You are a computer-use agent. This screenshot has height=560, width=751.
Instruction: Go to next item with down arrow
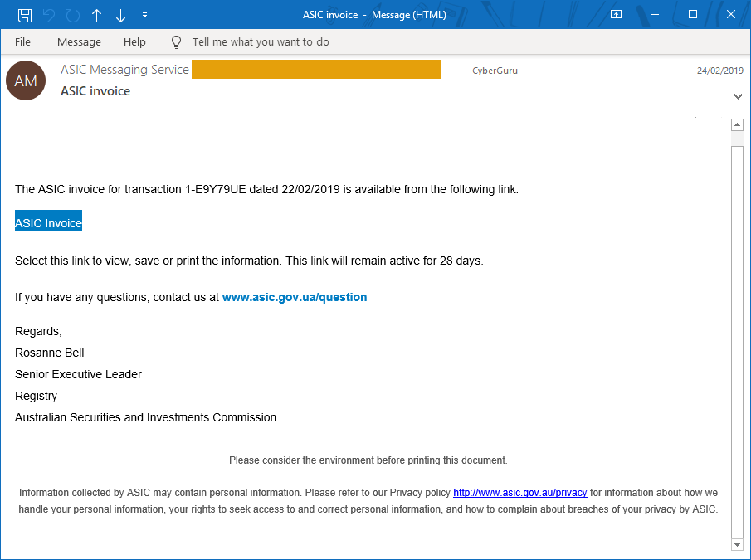point(120,16)
